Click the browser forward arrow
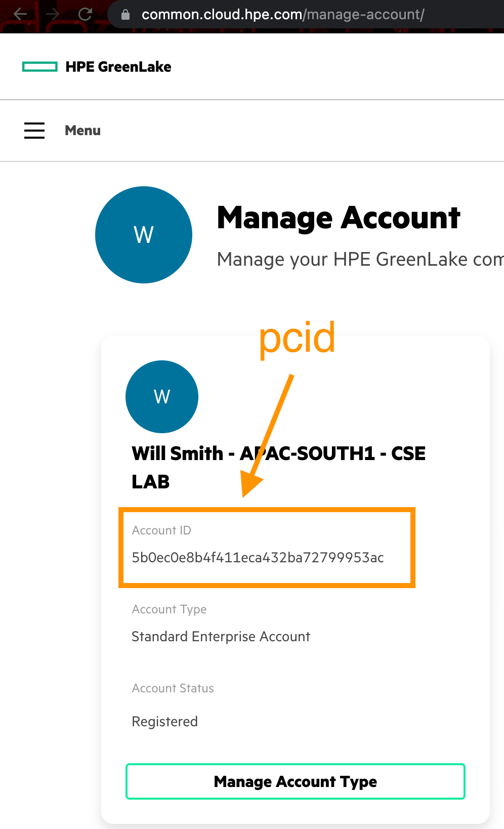Viewport: 504px width, 829px height. (53, 14)
